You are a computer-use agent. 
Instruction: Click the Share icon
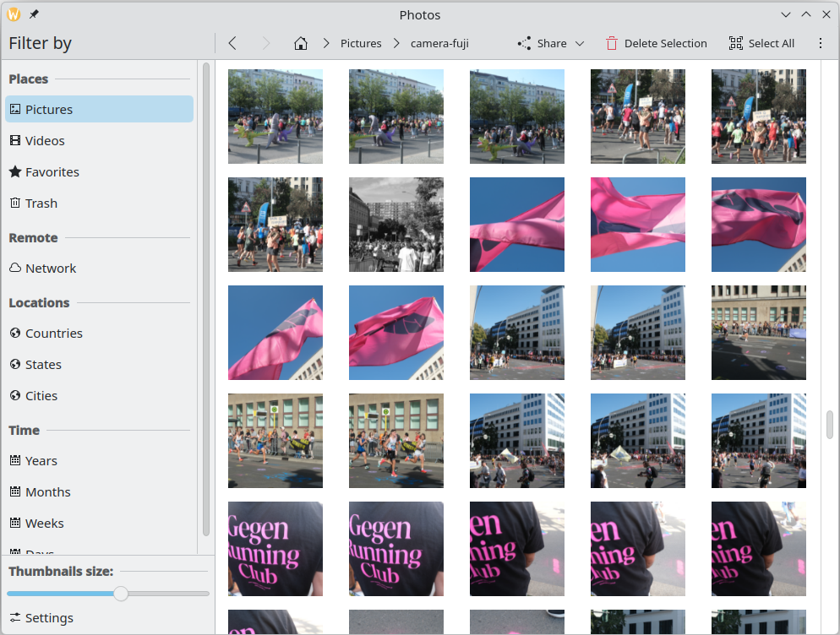click(524, 43)
